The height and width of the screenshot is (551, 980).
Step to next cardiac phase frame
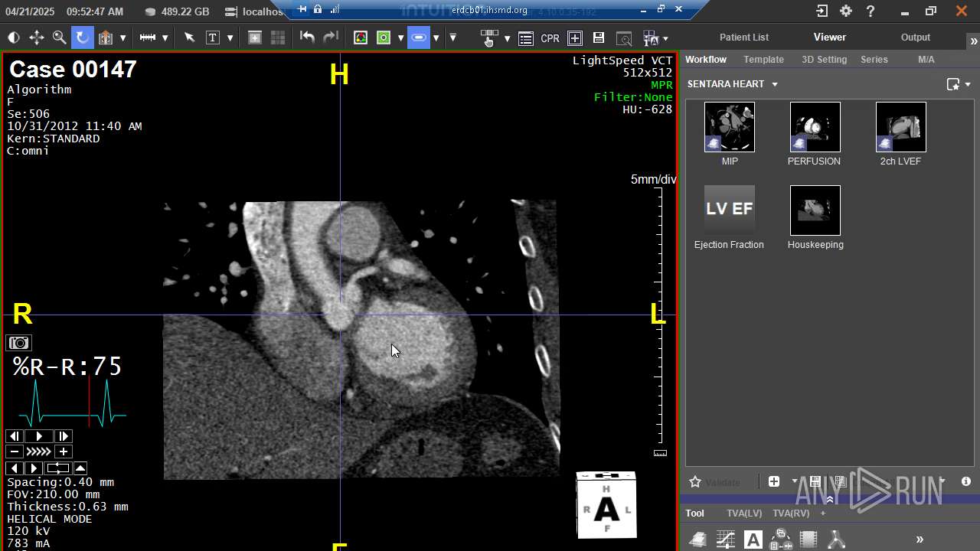tap(64, 436)
